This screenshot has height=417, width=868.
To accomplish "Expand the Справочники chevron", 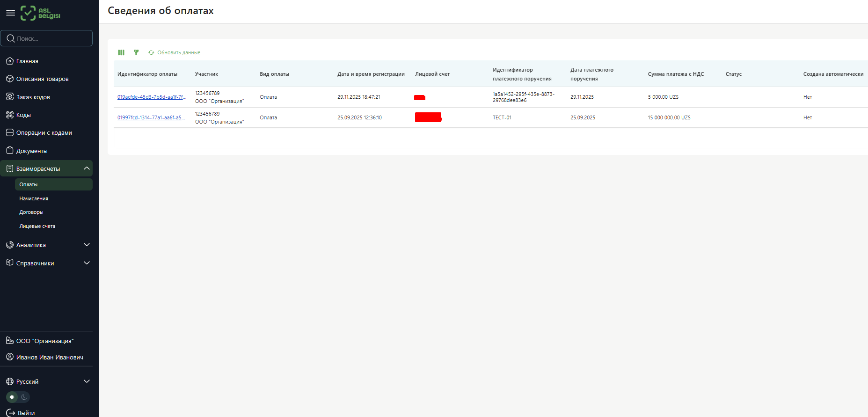I will 87,263.
